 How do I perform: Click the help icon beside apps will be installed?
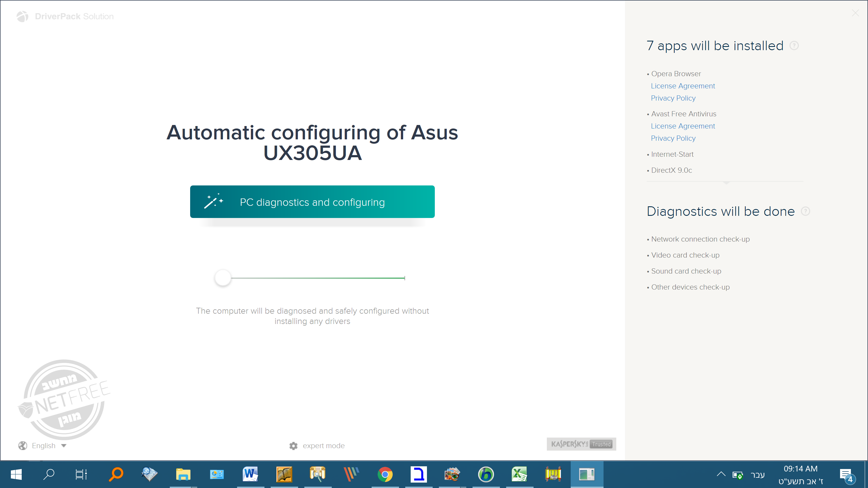(x=794, y=46)
